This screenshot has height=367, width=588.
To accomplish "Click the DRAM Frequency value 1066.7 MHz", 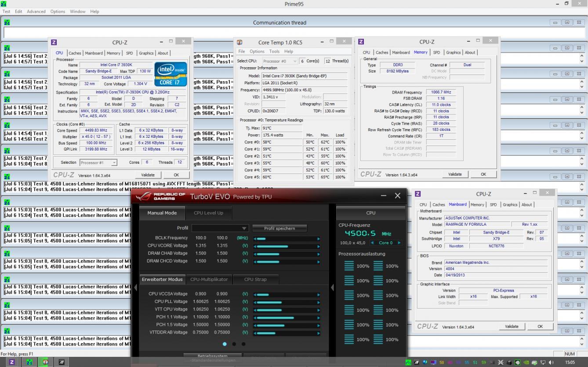I will [x=441, y=92].
